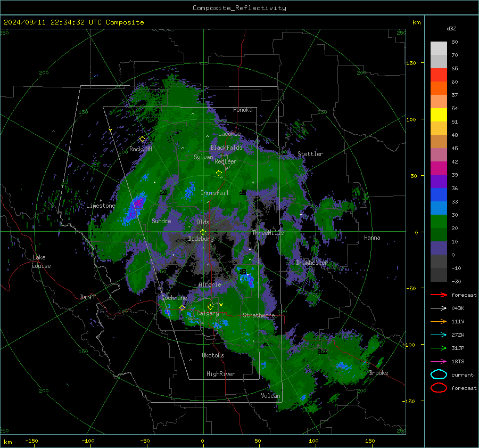Click the 18TS legend label
This screenshot has height=448, width=479.
pyautogui.click(x=458, y=362)
